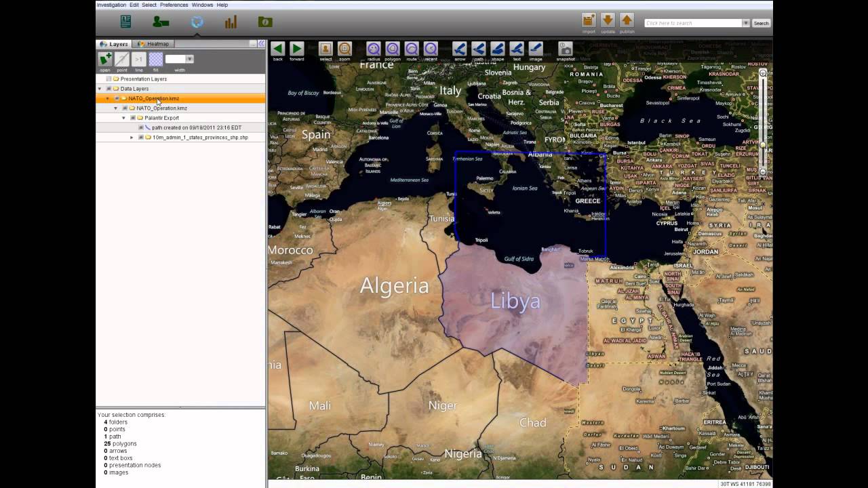This screenshot has height=488, width=868.
Task: Click the panel options button beside collapse arrows
Action: tap(252, 44)
